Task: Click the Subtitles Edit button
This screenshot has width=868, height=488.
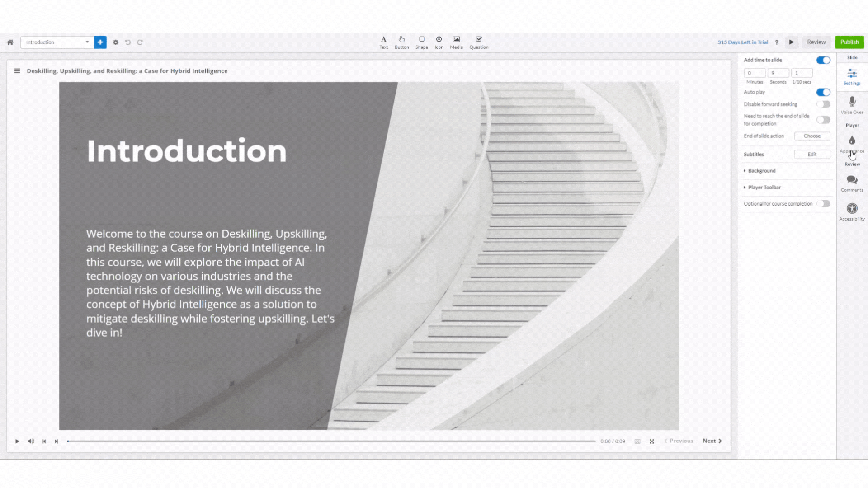Action: pyautogui.click(x=812, y=155)
